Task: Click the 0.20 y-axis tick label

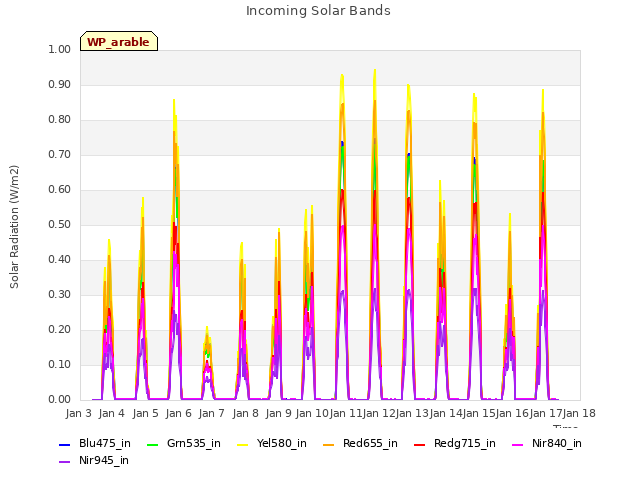Action: [60, 329]
